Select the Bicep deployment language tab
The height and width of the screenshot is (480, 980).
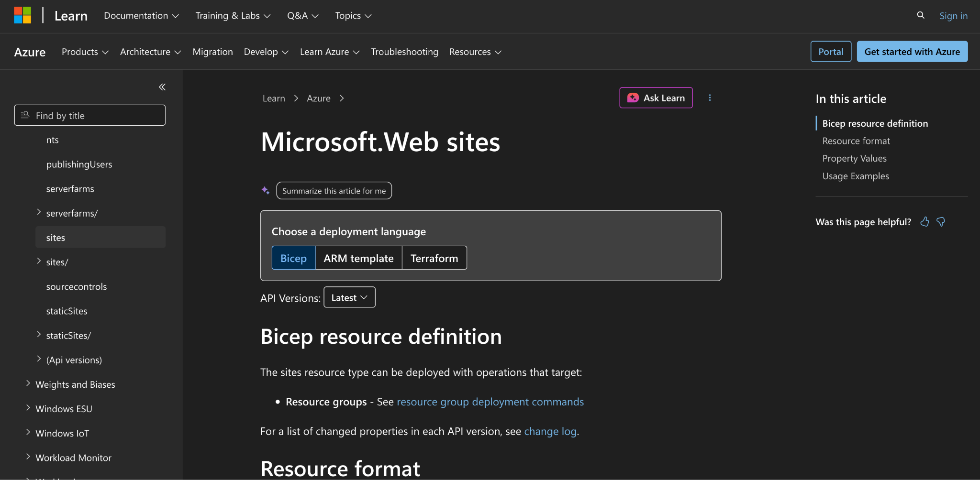click(293, 258)
